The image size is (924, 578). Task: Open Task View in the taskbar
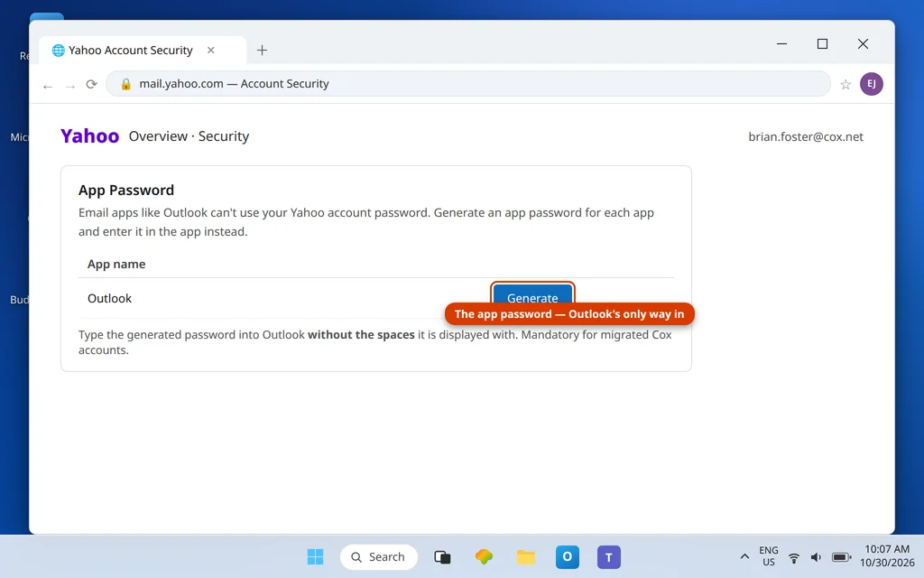tap(442, 556)
